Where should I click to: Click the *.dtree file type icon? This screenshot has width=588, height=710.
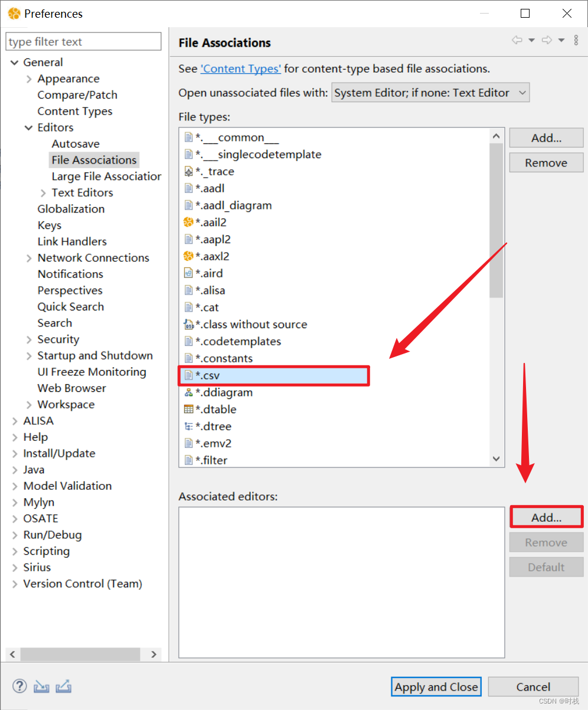(x=188, y=426)
